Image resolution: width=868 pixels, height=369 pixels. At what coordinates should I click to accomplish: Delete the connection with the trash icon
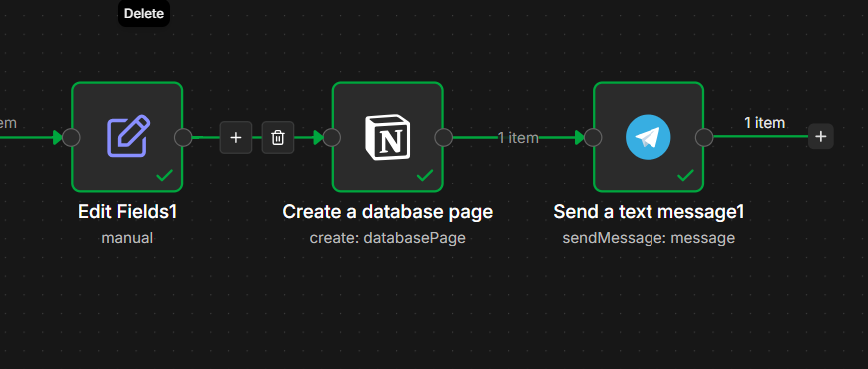click(278, 138)
